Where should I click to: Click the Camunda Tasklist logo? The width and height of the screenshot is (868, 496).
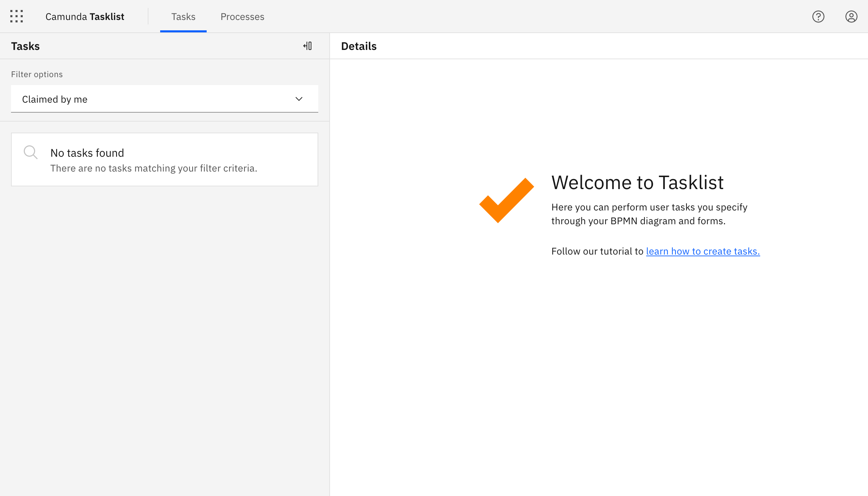(85, 16)
